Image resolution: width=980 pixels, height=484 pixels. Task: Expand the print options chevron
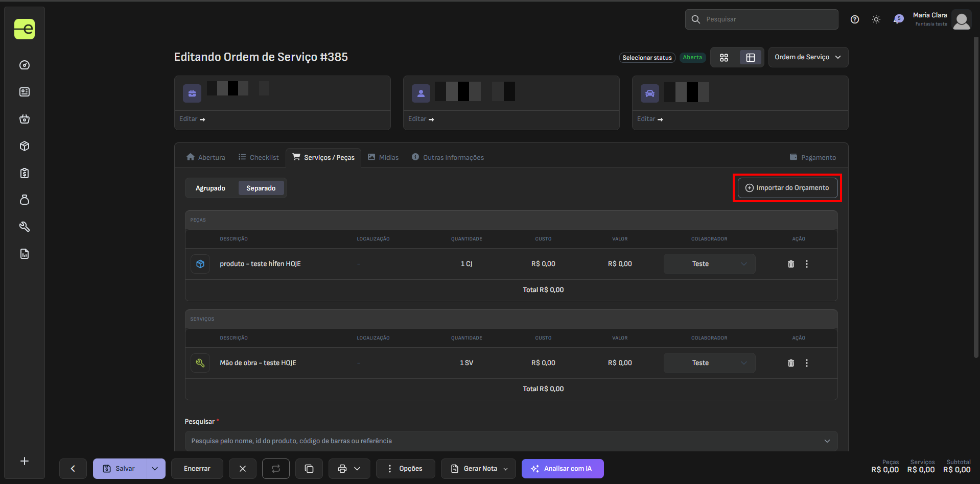tap(358, 469)
